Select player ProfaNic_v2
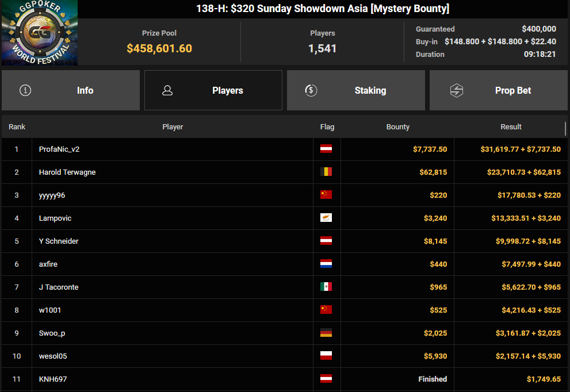 [59, 149]
